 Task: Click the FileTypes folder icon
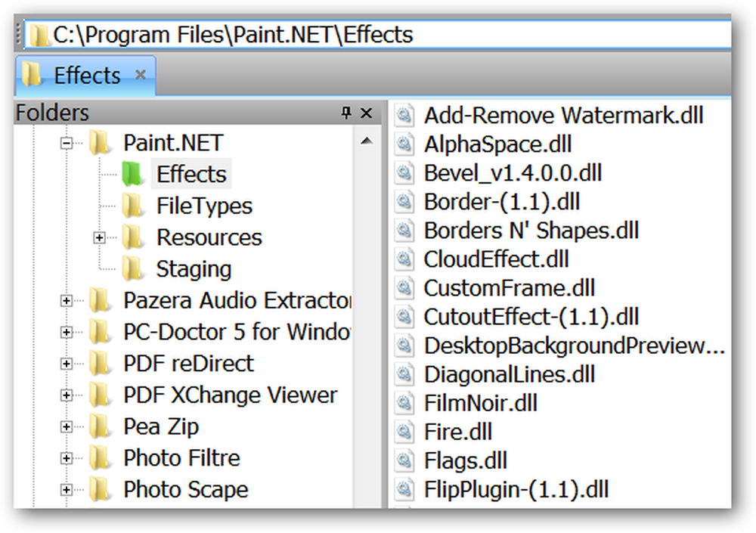click(x=132, y=206)
